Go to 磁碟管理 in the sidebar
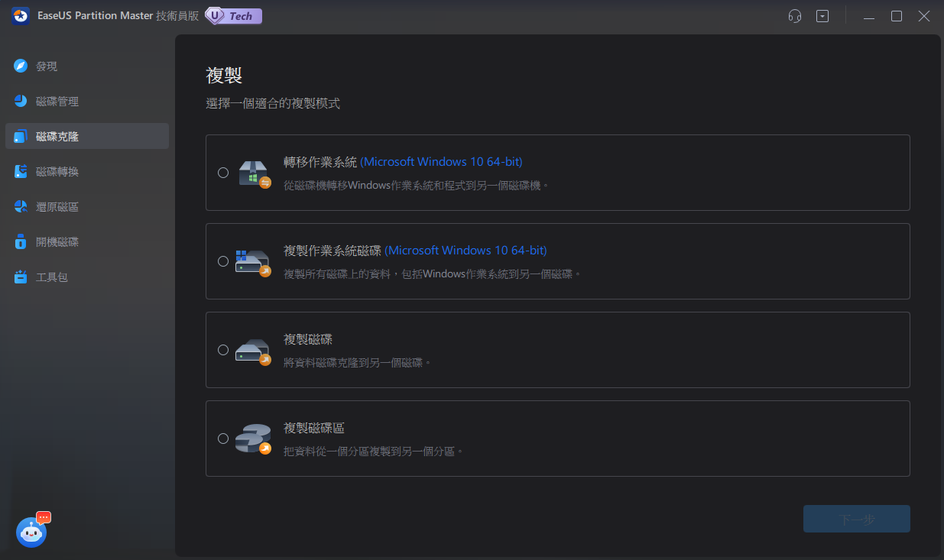The width and height of the screenshot is (944, 560). 87,101
